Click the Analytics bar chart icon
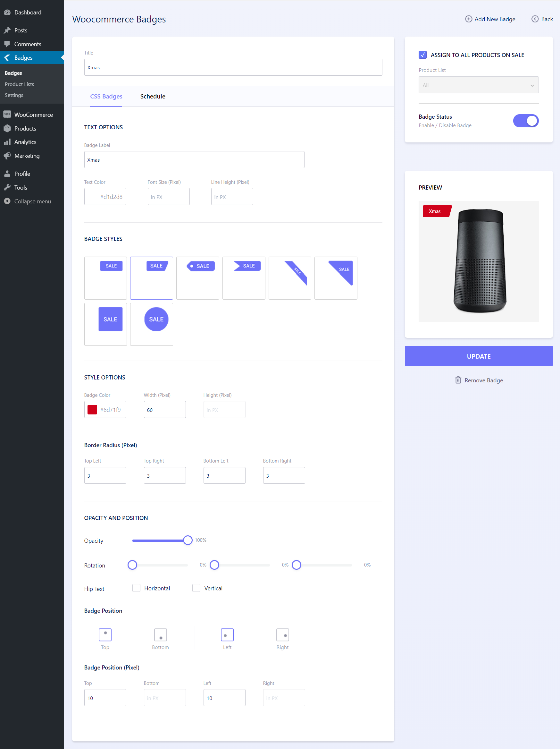Screen dimensions: 560x749 click(7, 142)
